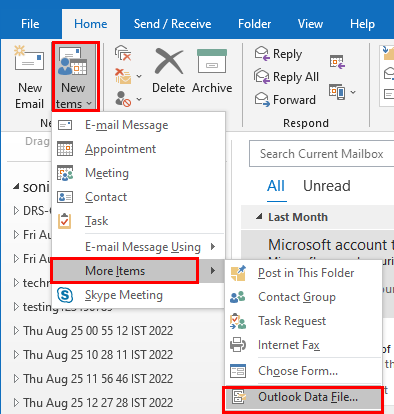The image size is (394, 414).
Task: Collapse the Last Month group
Action: (x=259, y=217)
